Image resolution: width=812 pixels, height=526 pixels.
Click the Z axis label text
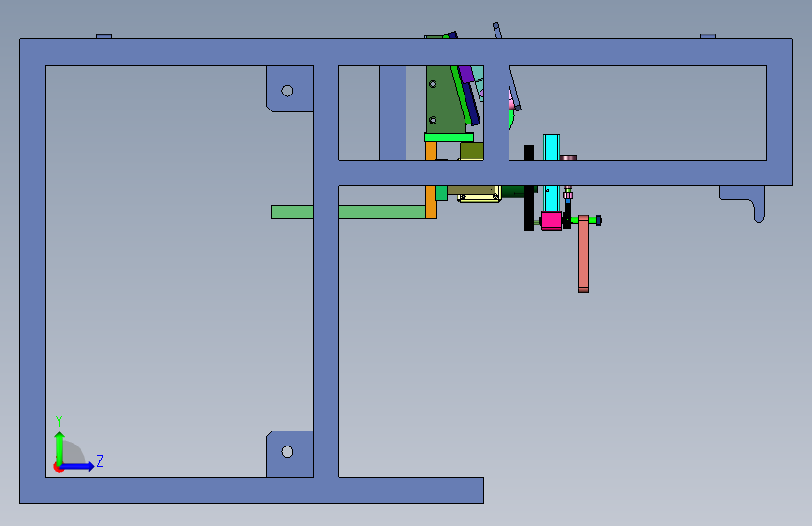coord(100,460)
